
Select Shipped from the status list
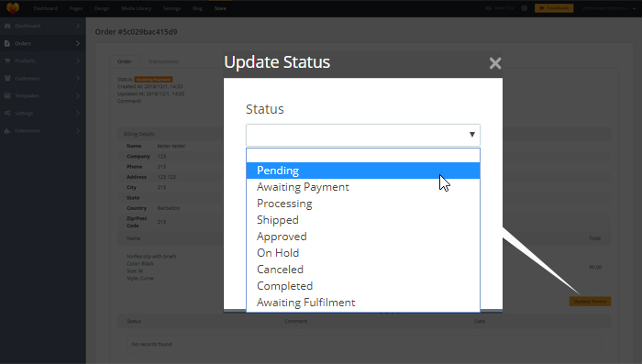tap(363, 220)
